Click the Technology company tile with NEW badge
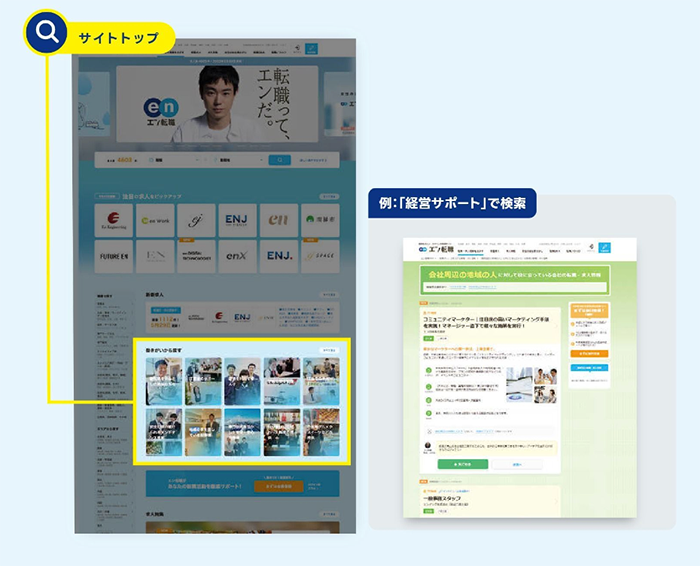This screenshot has height=566, width=700. pyautogui.click(x=196, y=256)
